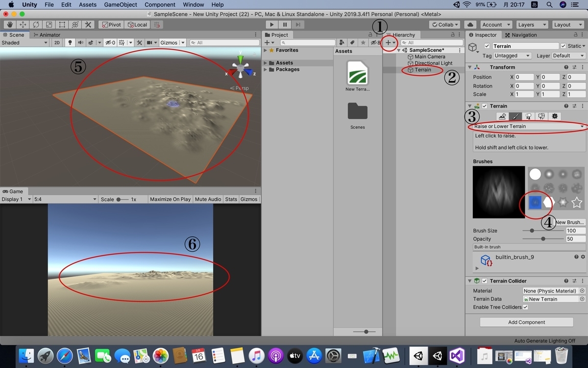Select the Paint Details tool
Screen dimensions: 588x368
click(541, 116)
